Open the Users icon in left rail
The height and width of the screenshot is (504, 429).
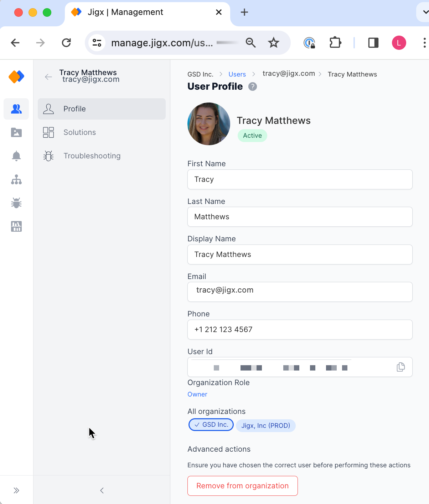point(16,109)
